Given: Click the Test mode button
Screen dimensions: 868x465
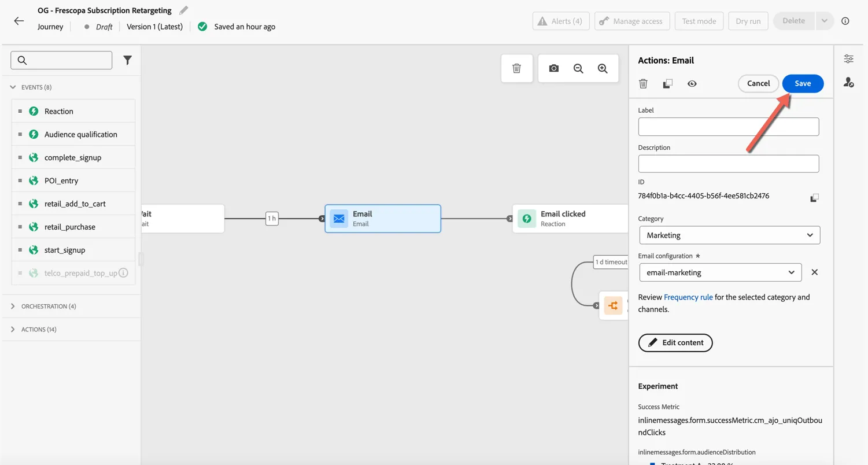Looking at the screenshot, I should click(699, 21).
